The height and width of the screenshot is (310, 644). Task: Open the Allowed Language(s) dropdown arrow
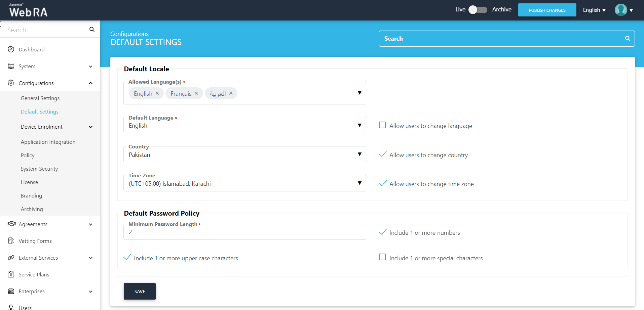pos(359,93)
